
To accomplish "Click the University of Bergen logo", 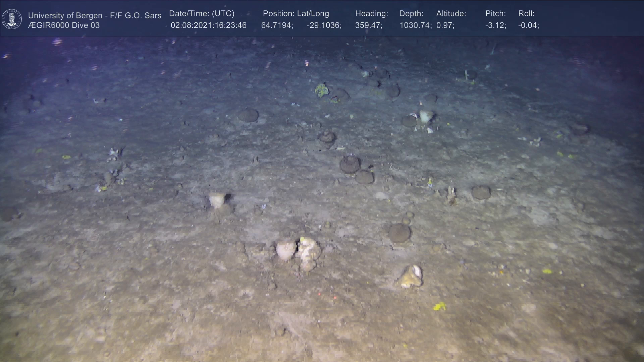I will pyautogui.click(x=12, y=19).
